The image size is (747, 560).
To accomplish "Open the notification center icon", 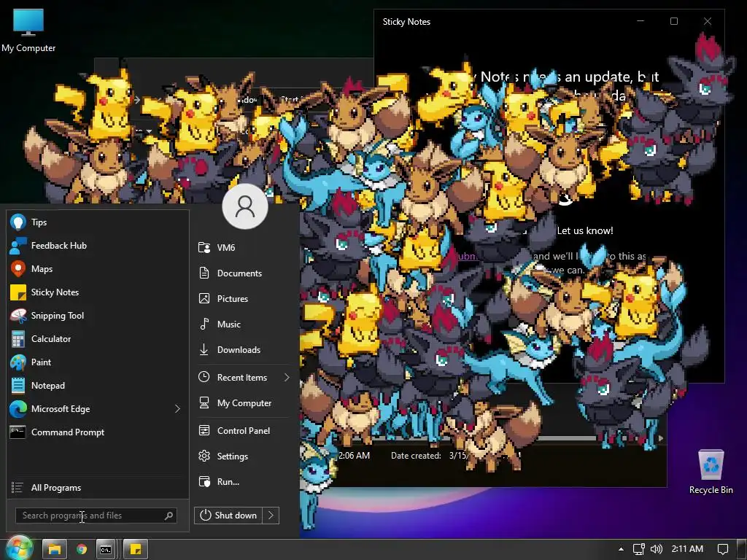I will tap(723, 549).
